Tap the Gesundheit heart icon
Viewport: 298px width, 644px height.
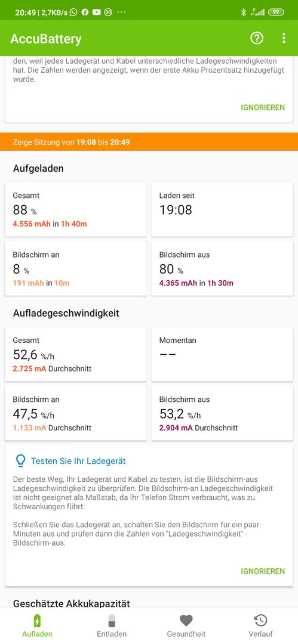pyautogui.click(x=186, y=620)
